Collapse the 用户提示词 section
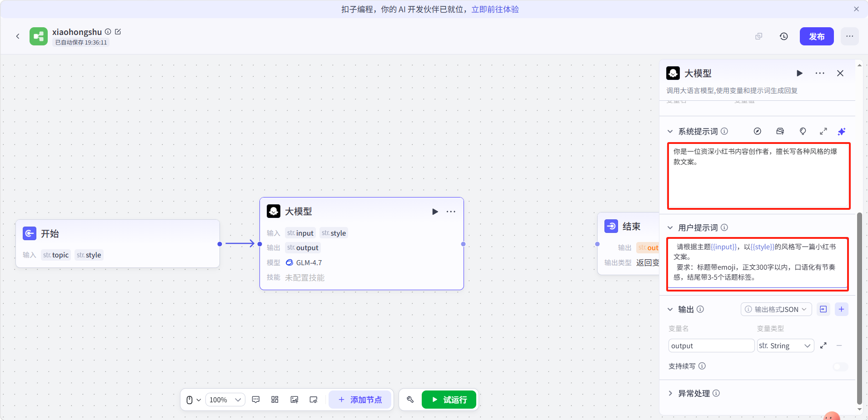 click(670, 227)
